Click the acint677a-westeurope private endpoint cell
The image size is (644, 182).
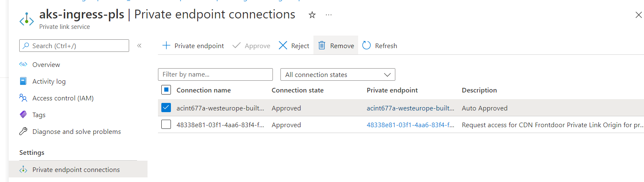pyautogui.click(x=410, y=108)
